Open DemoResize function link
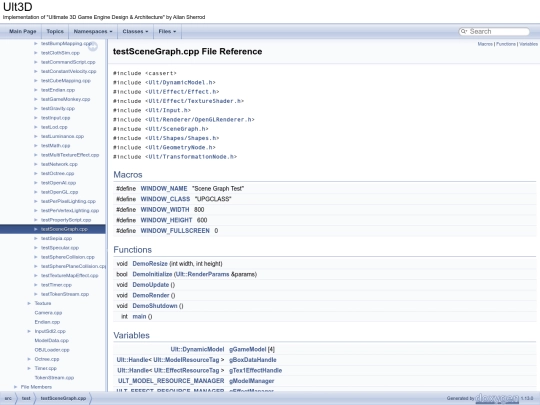The height and width of the screenshot is (405, 540). coord(150,264)
